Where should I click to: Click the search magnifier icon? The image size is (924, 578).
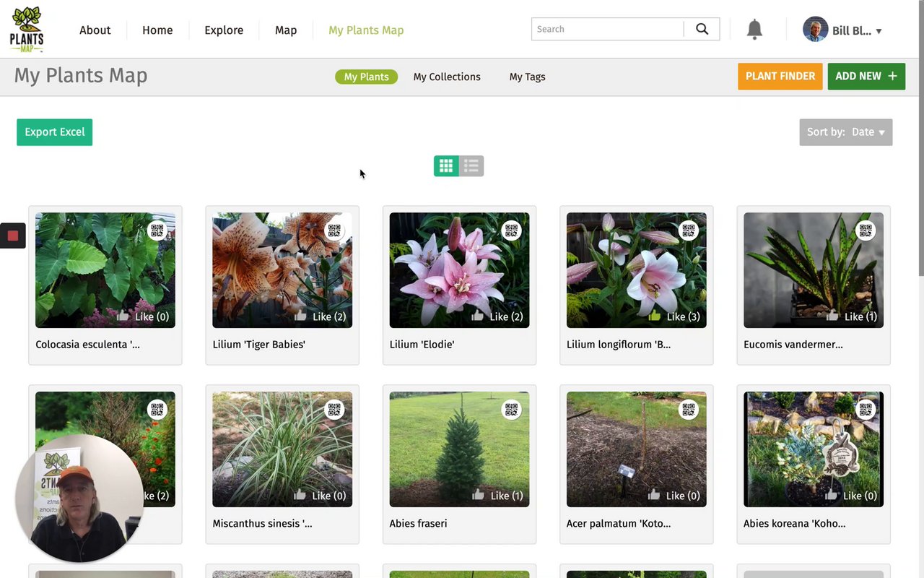(702, 29)
